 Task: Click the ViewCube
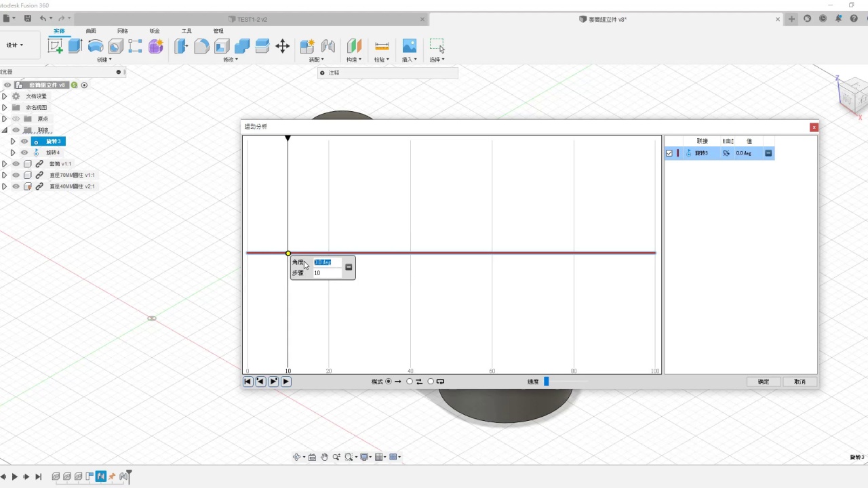coord(852,96)
